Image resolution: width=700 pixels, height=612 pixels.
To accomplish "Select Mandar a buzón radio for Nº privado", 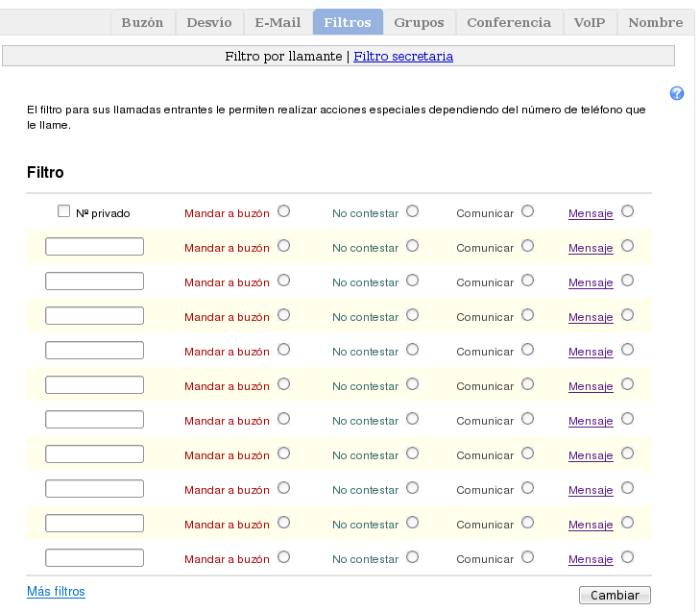I will [283, 211].
